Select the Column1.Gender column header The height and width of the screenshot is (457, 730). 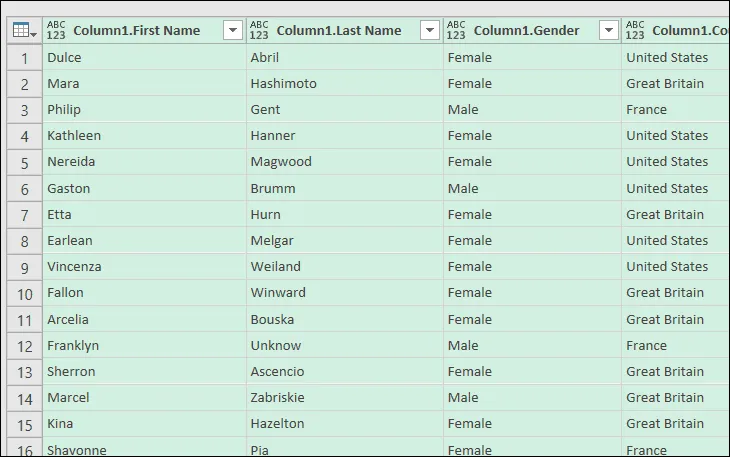click(x=526, y=31)
